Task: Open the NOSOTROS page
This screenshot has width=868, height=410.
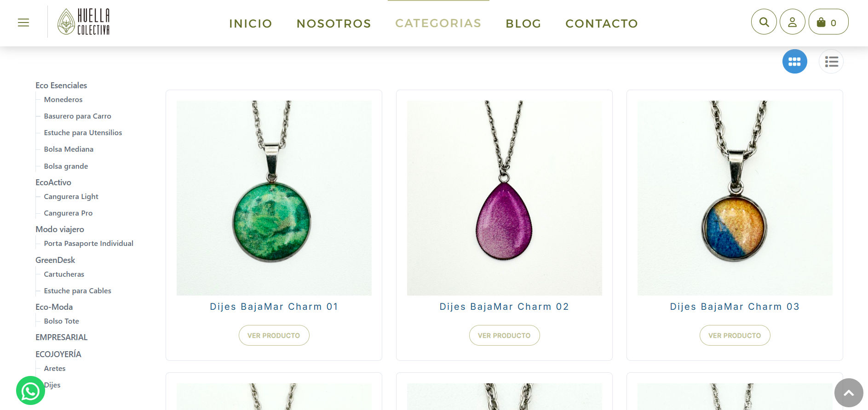Action: (x=334, y=23)
